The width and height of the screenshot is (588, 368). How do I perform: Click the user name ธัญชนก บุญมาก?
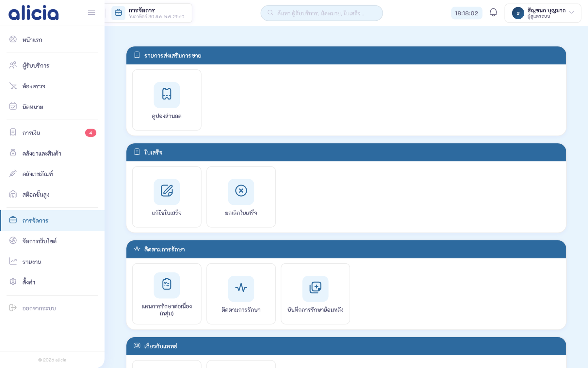547,10
